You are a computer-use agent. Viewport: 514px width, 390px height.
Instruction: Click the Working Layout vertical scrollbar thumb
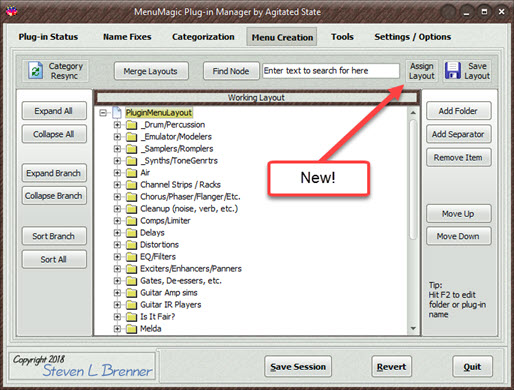pos(413,179)
